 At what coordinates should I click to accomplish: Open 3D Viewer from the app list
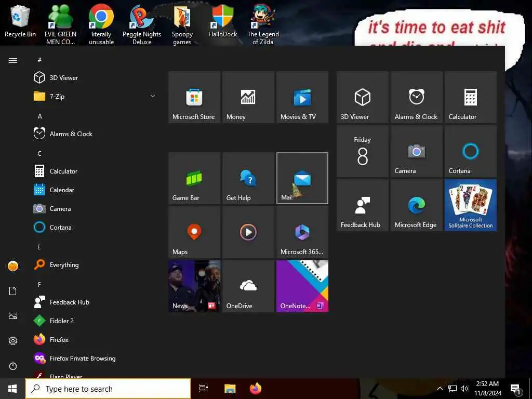pyautogui.click(x=95, y=78)
